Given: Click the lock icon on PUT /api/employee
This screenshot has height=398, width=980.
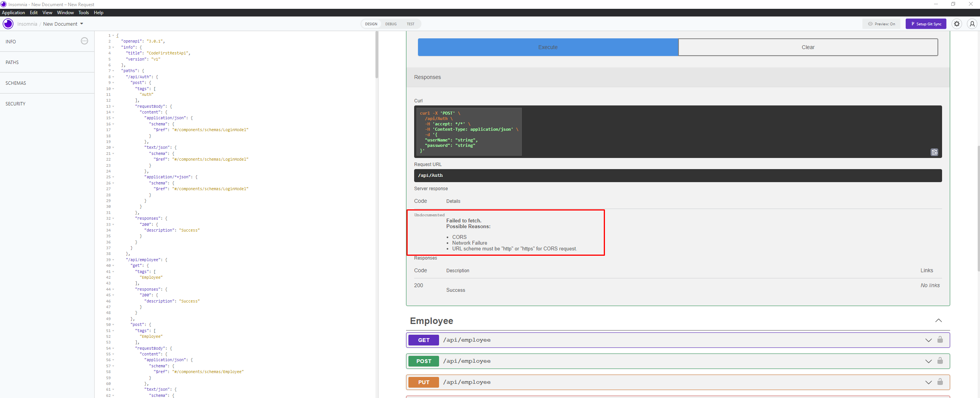Looking at the screenshot, I should point(940,382).
